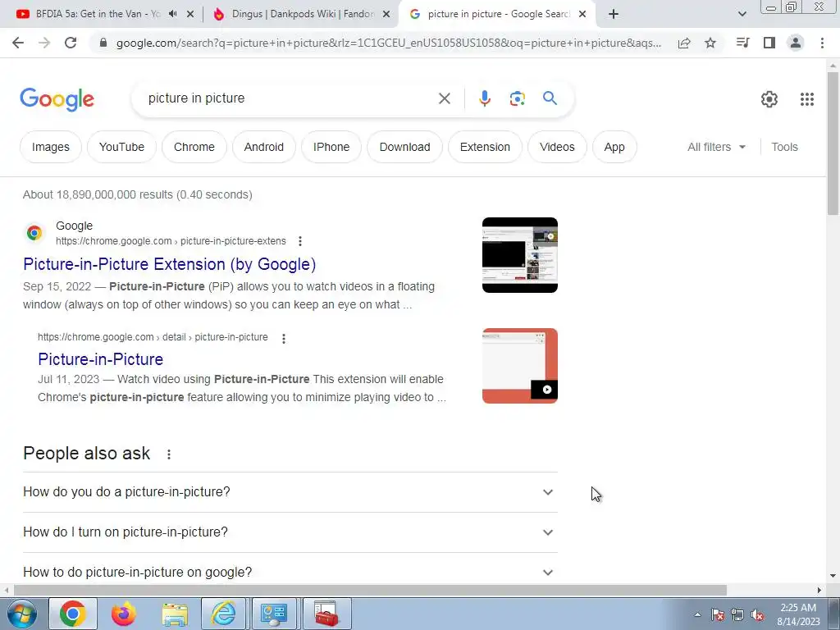Open Chrome side panel
The width and height of the screenshot is (840, 630).
(769, 43)
